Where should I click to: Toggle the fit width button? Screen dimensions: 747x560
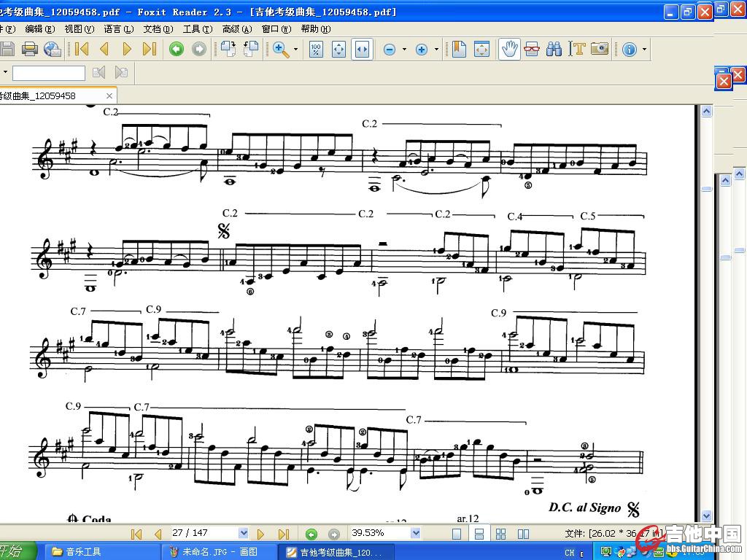point(362,49)
